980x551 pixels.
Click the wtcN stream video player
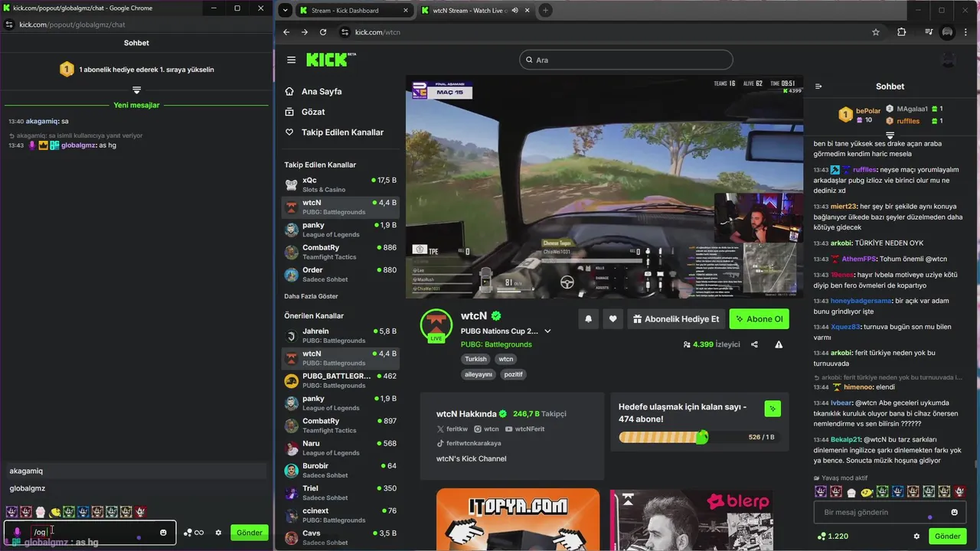(x=604, y=187)
